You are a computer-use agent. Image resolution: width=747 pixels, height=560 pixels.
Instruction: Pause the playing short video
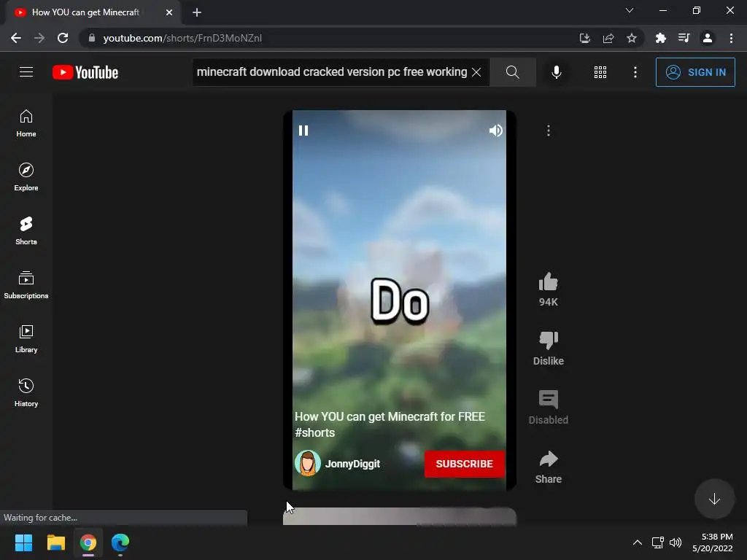point(303,131)
